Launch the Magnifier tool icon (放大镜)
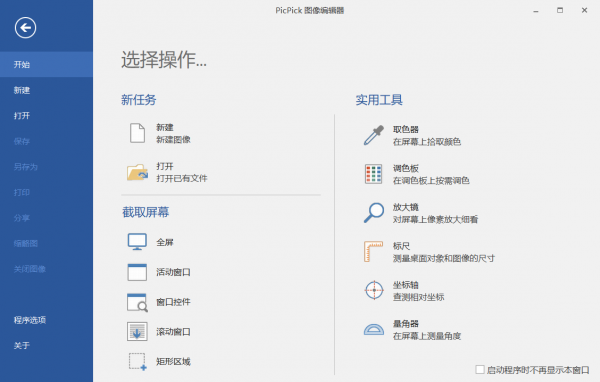Viewport: 600px width, 382px height. point(373,213)
